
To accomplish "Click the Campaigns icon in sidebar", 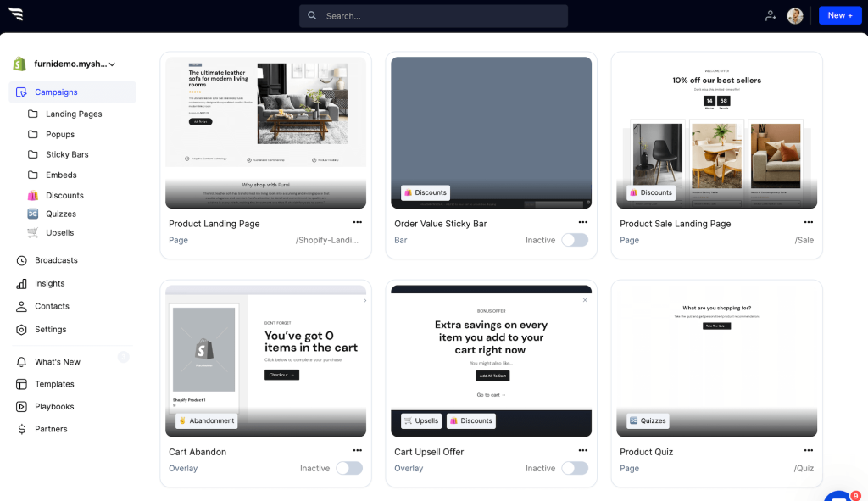I will pos(21,92).
